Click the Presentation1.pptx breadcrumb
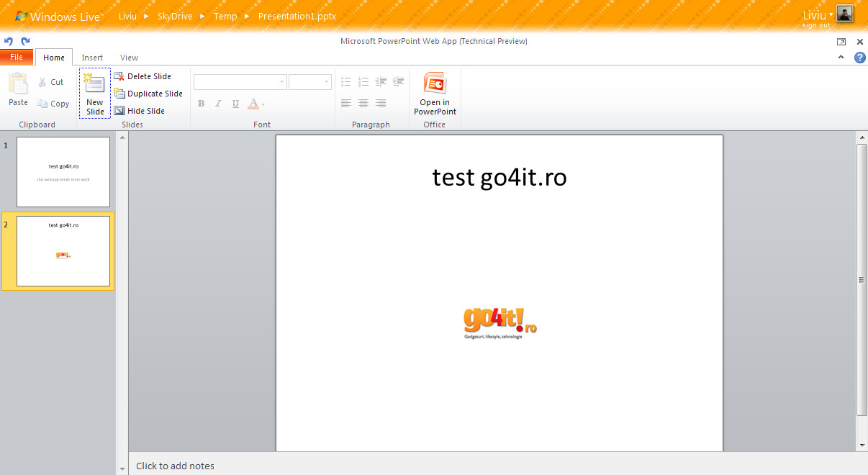This screenshot has height=475, width=868. (297, 16)
